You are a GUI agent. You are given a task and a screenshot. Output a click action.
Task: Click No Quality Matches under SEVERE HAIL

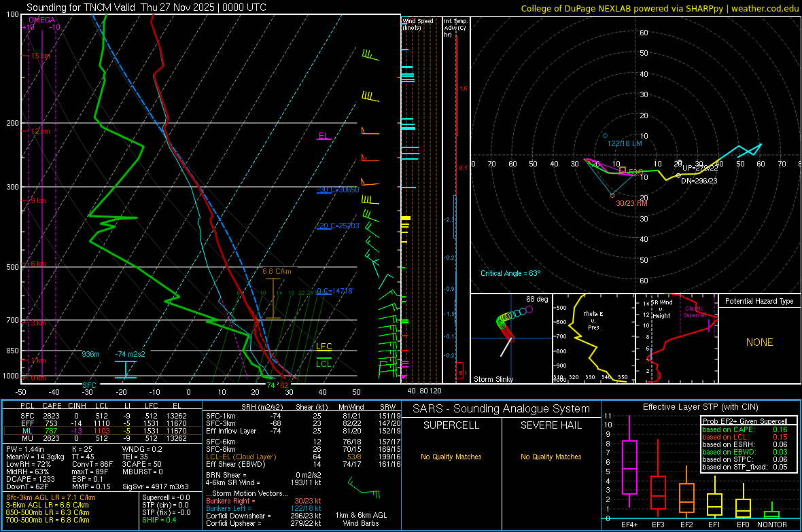(551, 457)
